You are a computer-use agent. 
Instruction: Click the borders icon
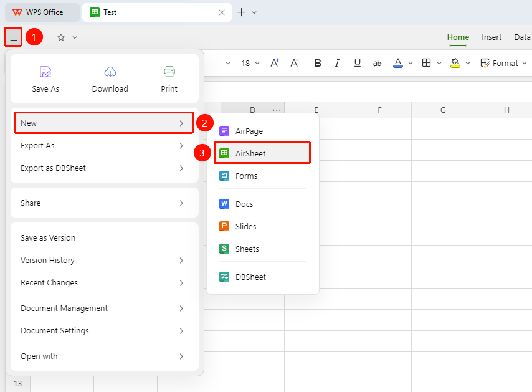(x=427, y=63)
